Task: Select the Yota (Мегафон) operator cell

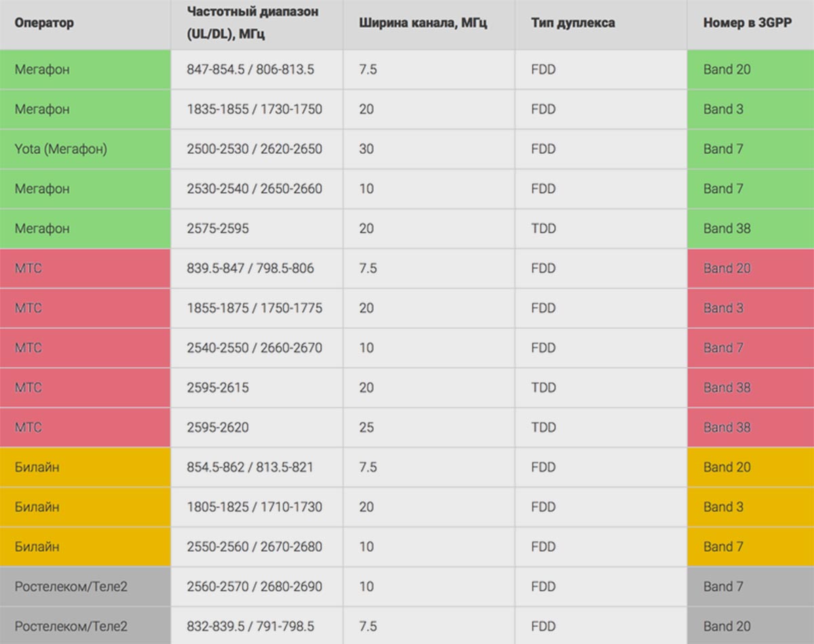Action: pos(61,149)
